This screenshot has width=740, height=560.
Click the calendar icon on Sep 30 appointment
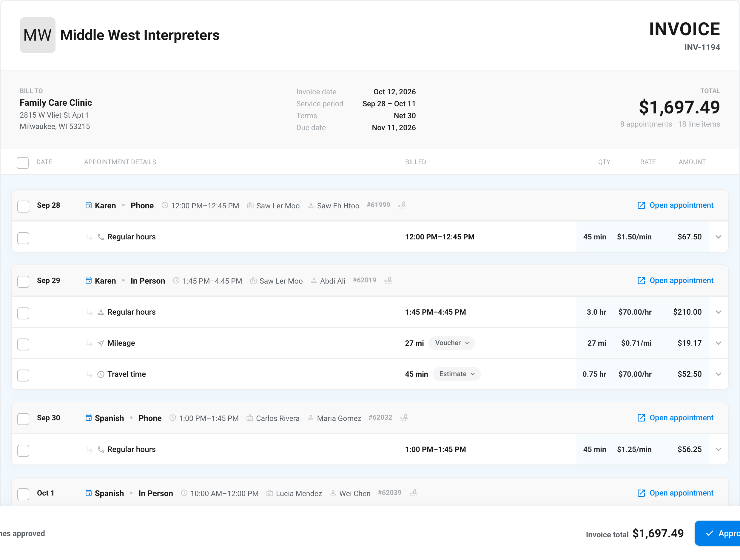click(x=88, y=418)
